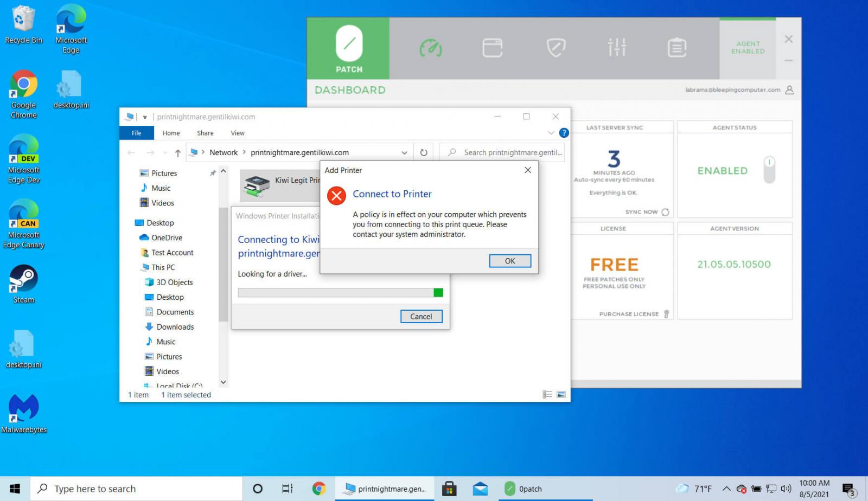Click PURCHASE LICENSE link in 0patch
The width and height of the screenshot is (868, 501).
pos(629,314)
